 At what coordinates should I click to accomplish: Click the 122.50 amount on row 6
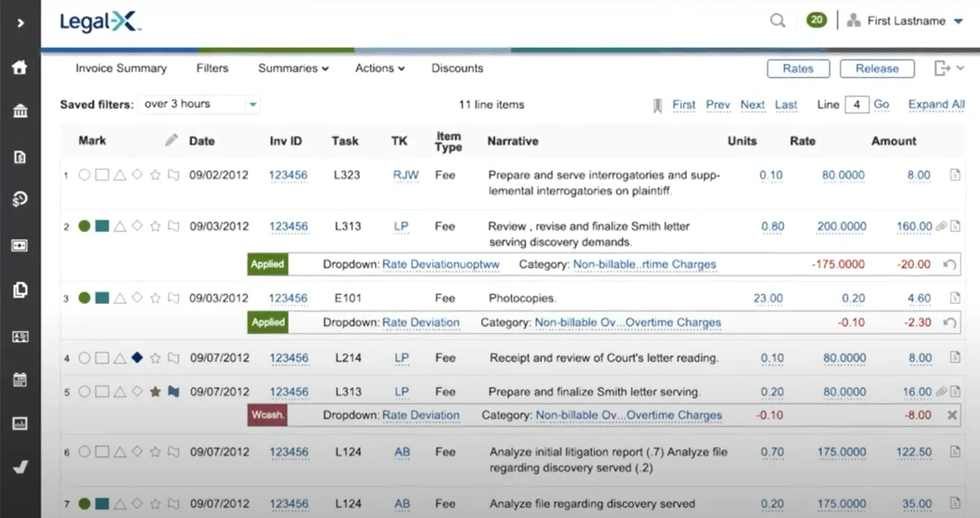click(913, 452)
